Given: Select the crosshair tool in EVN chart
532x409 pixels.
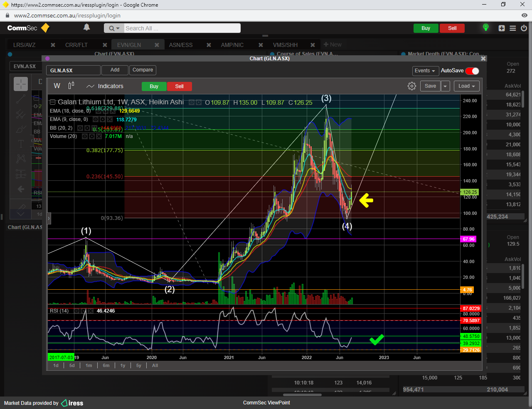Looking at the screenshot, I should click(21, 84).
